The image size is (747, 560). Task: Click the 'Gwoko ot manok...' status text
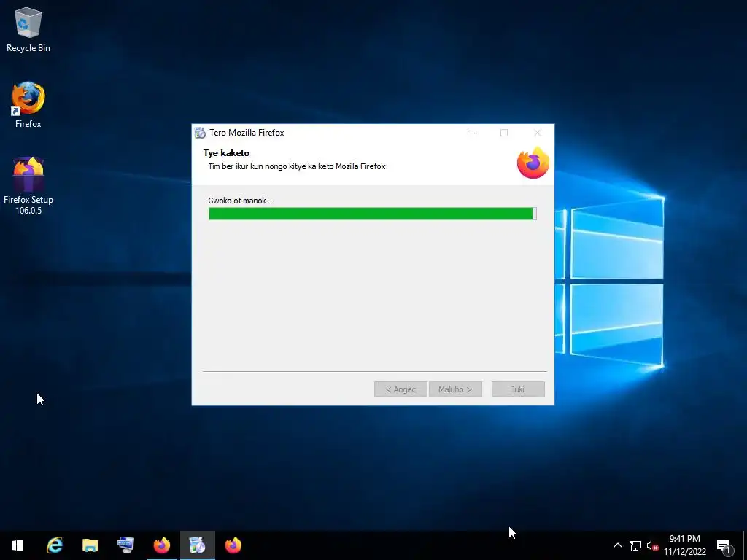coord(240,201)
